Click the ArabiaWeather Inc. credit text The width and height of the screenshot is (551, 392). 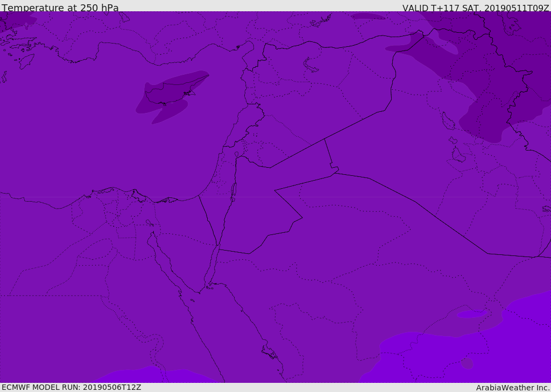pyautogui.click(x=513, y=388)
